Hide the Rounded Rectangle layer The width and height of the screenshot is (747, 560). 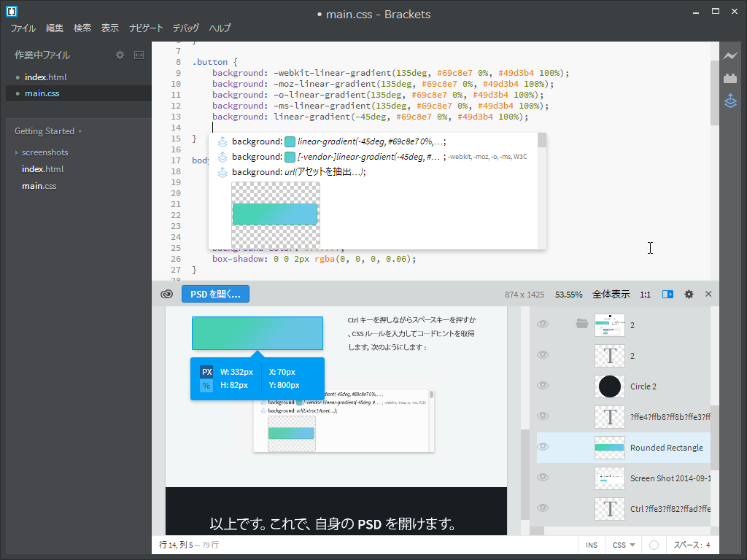click(542, 446)
